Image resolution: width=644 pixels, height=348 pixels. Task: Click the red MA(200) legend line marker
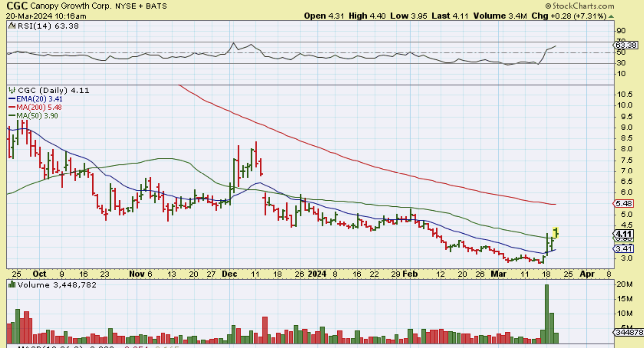11,107
